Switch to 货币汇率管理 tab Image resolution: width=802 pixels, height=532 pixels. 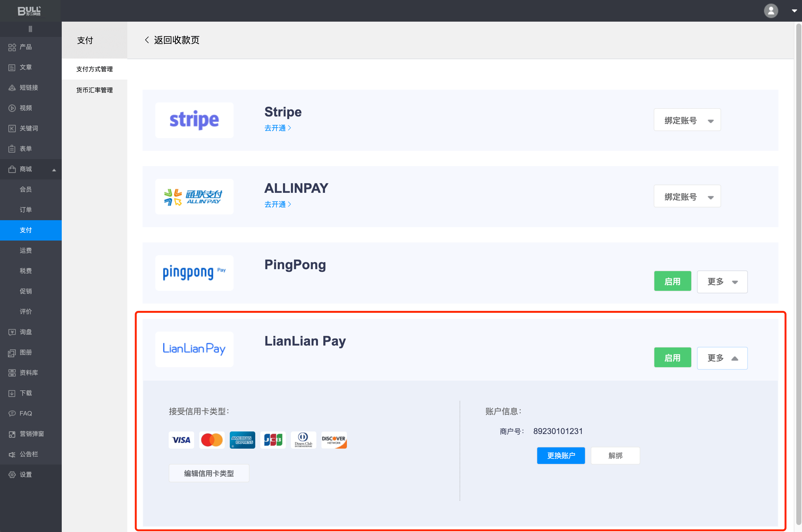tap(94, 90)
